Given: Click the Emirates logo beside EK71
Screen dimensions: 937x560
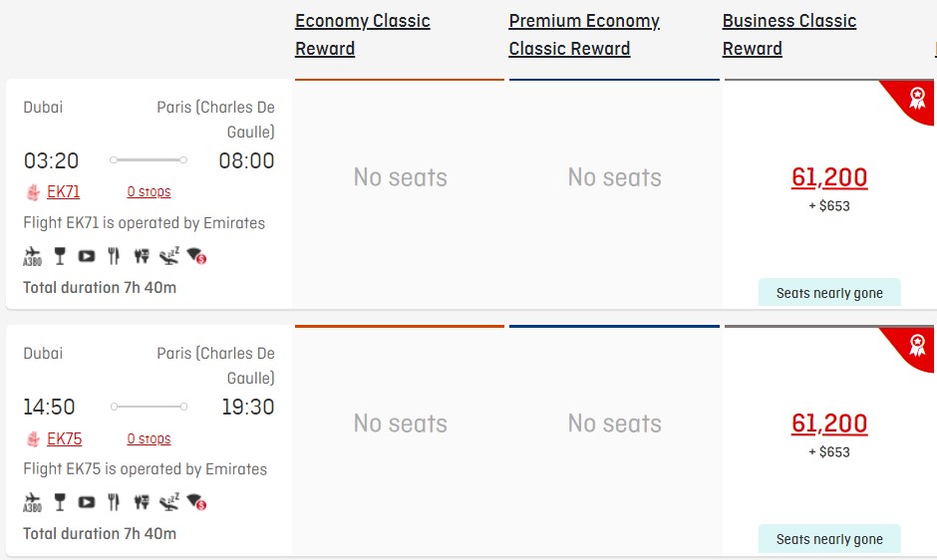Looking at the screenshot, I should [x=33, y=192].
